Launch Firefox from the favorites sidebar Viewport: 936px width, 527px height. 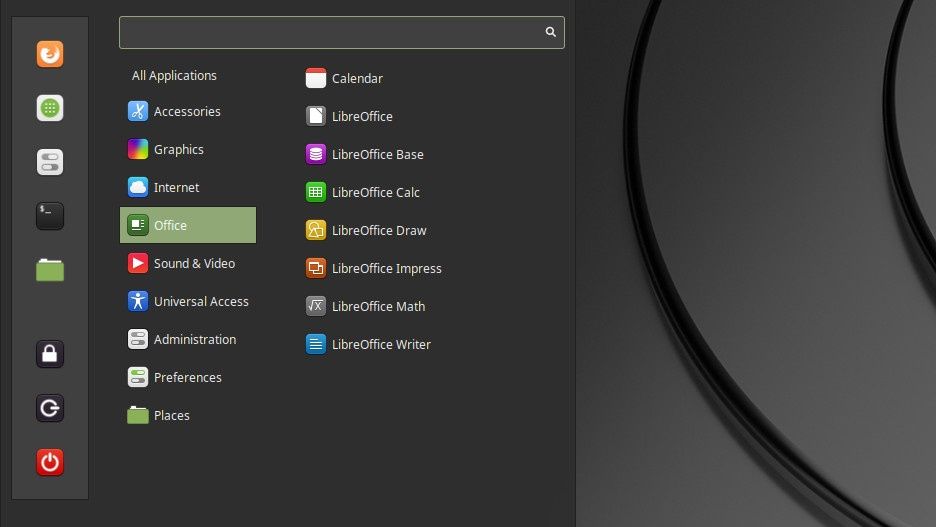point(50,54)
